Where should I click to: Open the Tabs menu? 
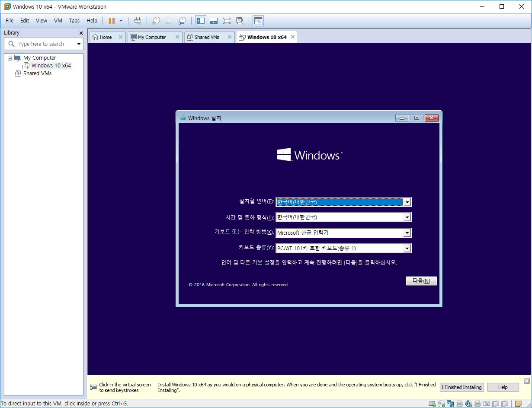click(74, 20)
